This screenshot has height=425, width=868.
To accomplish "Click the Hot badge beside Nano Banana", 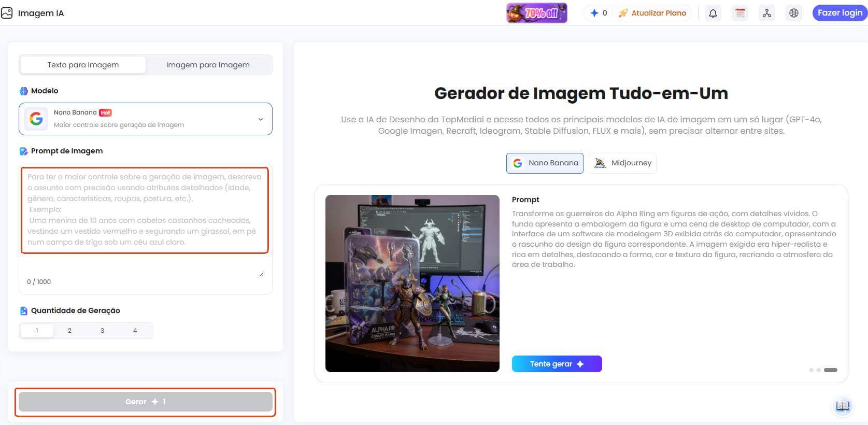I will (106, 112).
